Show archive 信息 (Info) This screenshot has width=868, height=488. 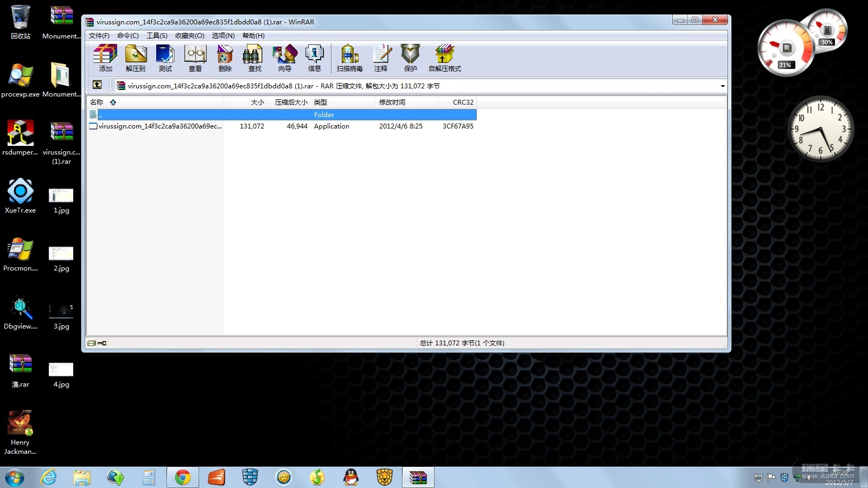[315, 58]
